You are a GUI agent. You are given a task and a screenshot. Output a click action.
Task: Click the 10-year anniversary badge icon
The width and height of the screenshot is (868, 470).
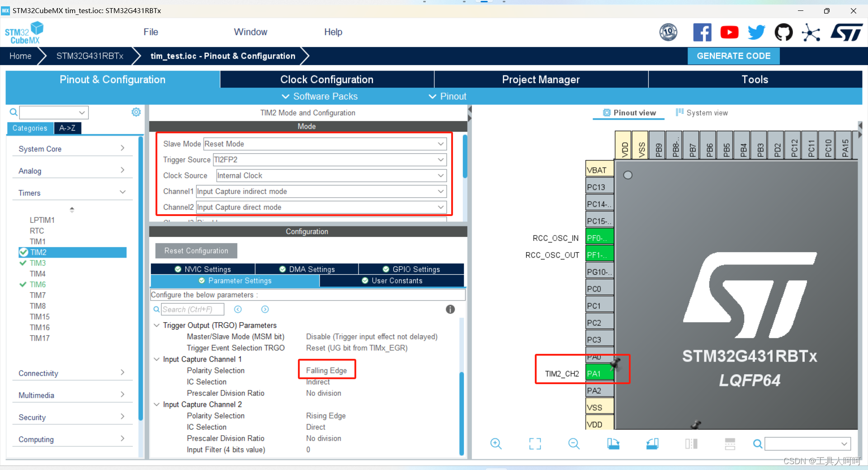pos(668,32)
